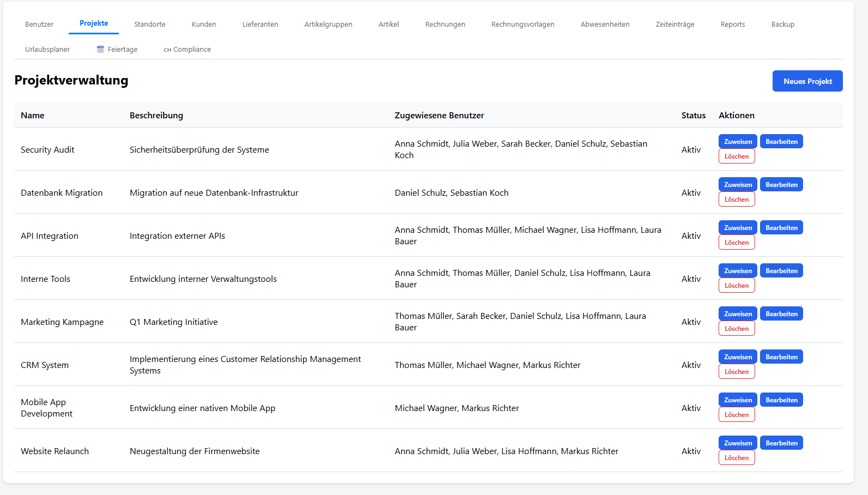Viewport: 868px width, 495px height.
Task: Delete the Website Relaunch project
Action: coord(737,458)
